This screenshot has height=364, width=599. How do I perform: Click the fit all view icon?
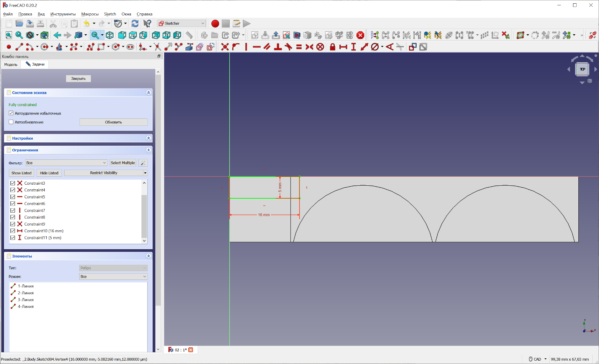9,35
